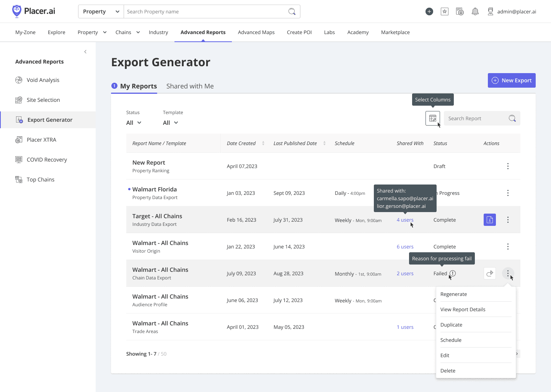The width and height of the screenshot is (551, 392).
Task: Click the Failed status info icon
Action: (x=453, y=273)
